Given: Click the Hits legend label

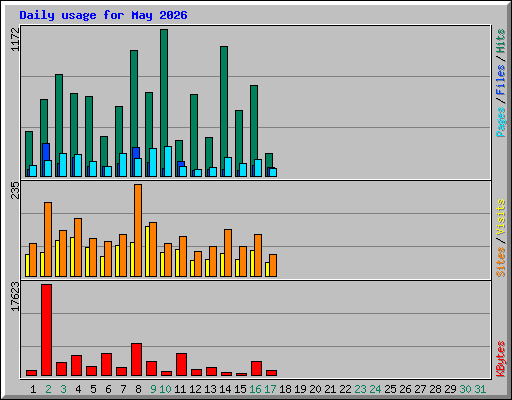Looking at the screenshot, I should (x=500, y=41).
